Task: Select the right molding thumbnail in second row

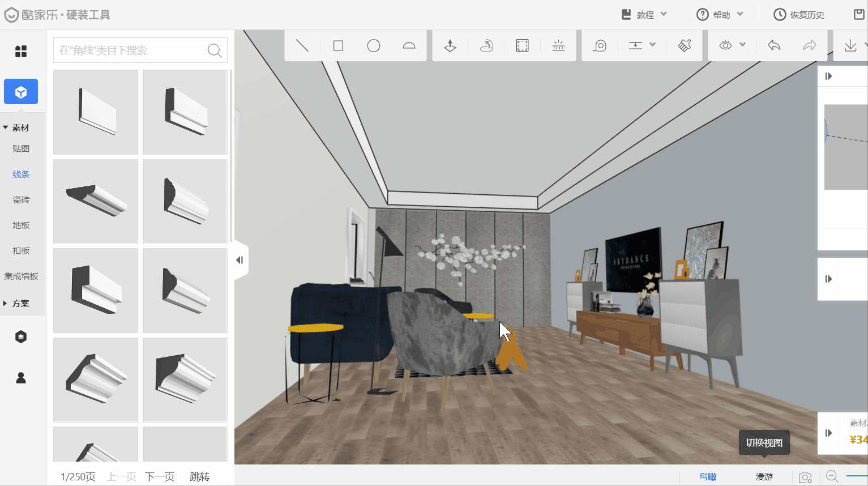Action: (185, 201)
